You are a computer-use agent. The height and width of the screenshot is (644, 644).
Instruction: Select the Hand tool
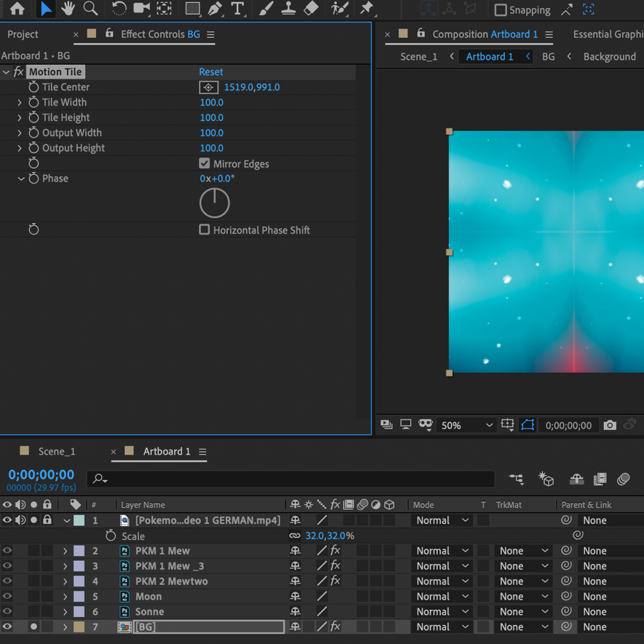pyautogui.click(x=68, y=9)
